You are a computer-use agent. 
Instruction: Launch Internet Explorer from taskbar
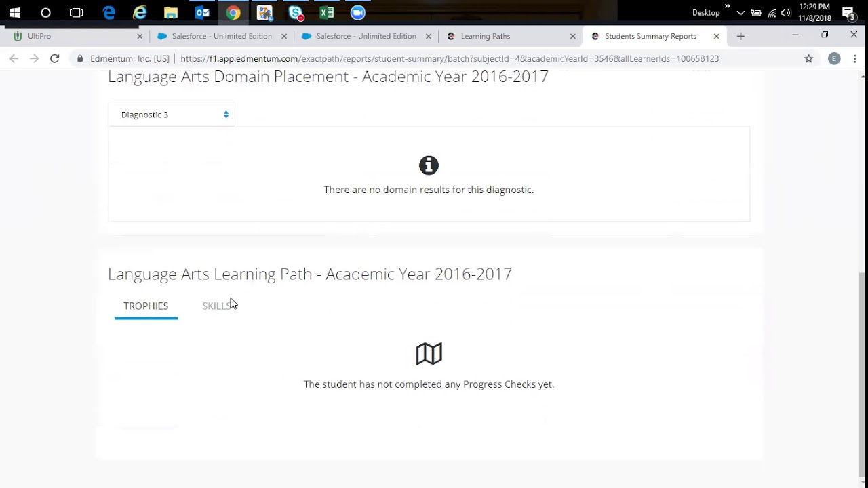tap(140, 12)
